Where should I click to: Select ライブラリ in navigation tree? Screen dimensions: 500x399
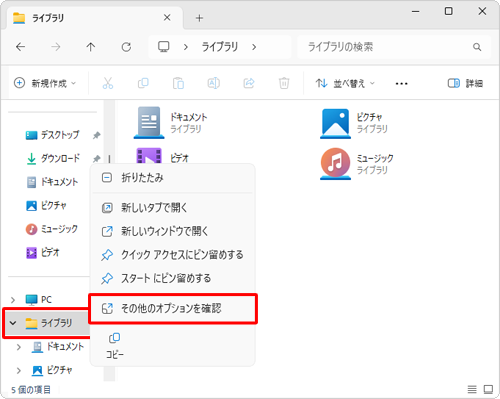47,323
